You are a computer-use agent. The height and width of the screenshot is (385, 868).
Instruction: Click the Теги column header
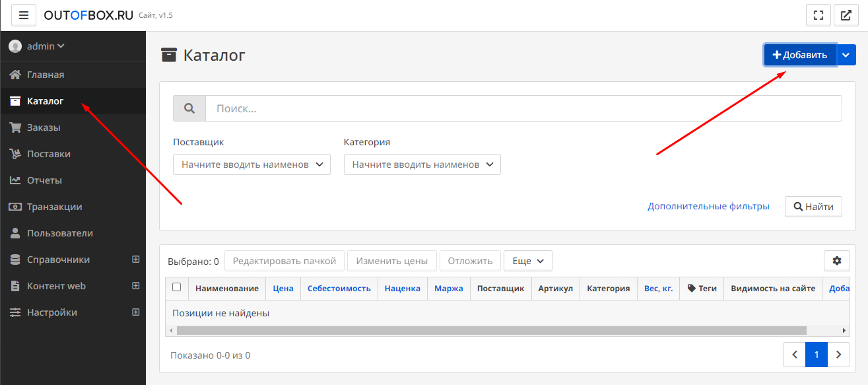[x=702, y=289]
